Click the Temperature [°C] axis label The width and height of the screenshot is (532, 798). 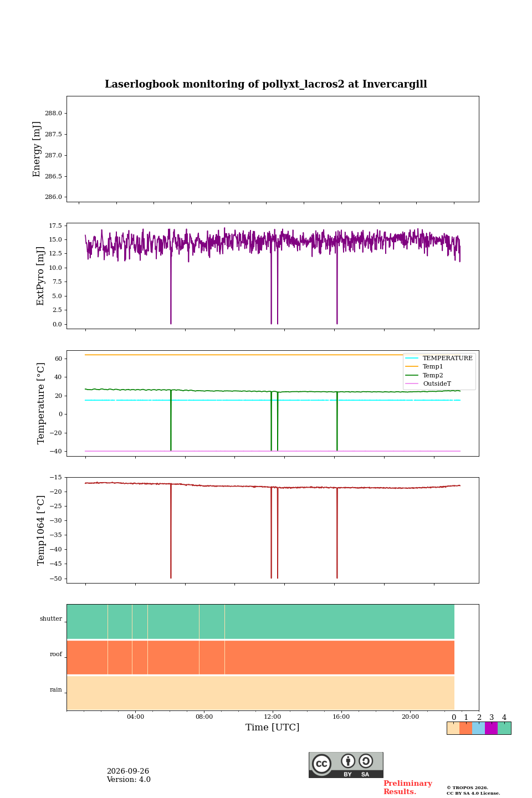point(40,403)
